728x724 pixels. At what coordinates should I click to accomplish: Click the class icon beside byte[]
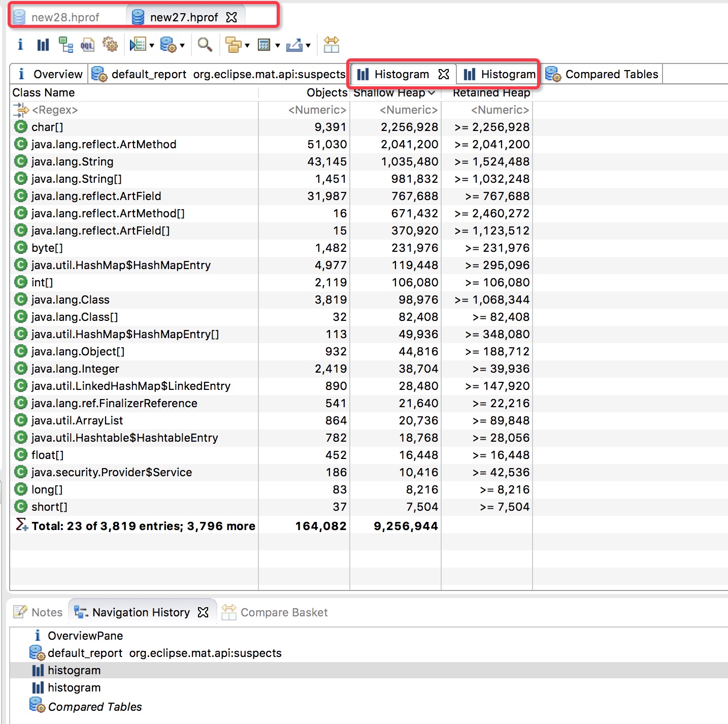(20, 248)
